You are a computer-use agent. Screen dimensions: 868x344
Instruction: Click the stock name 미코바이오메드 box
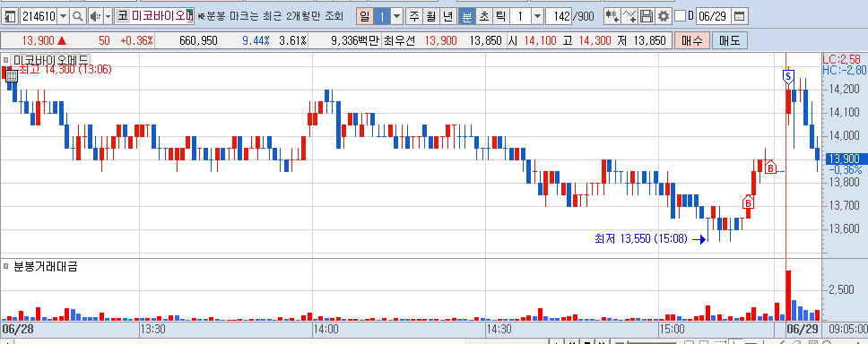click(x=161, y=17)
